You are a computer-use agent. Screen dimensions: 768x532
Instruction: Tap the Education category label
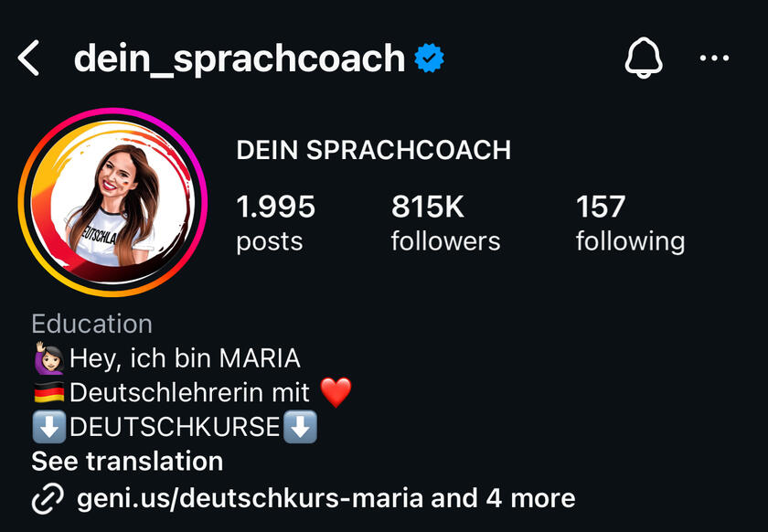[92, 324]
